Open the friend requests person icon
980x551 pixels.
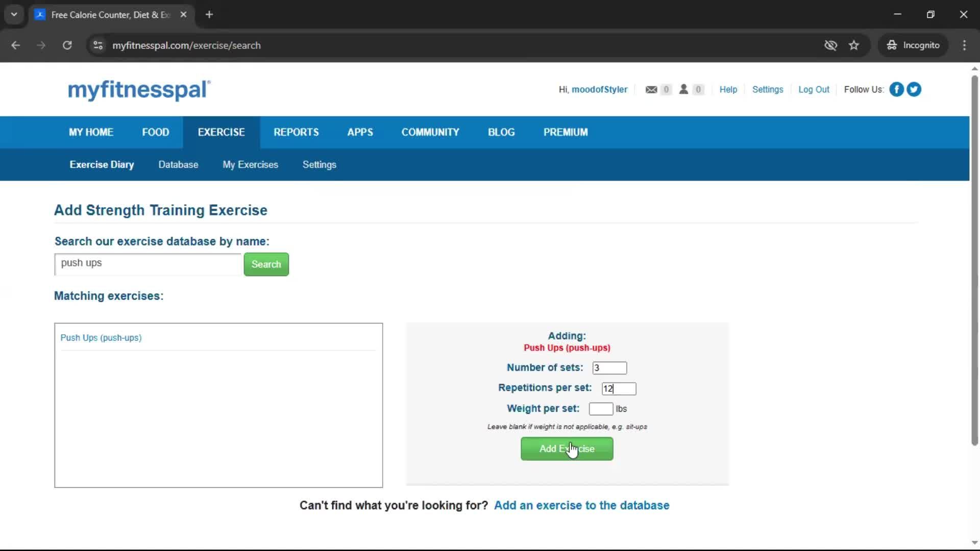[x=683, y=89]
